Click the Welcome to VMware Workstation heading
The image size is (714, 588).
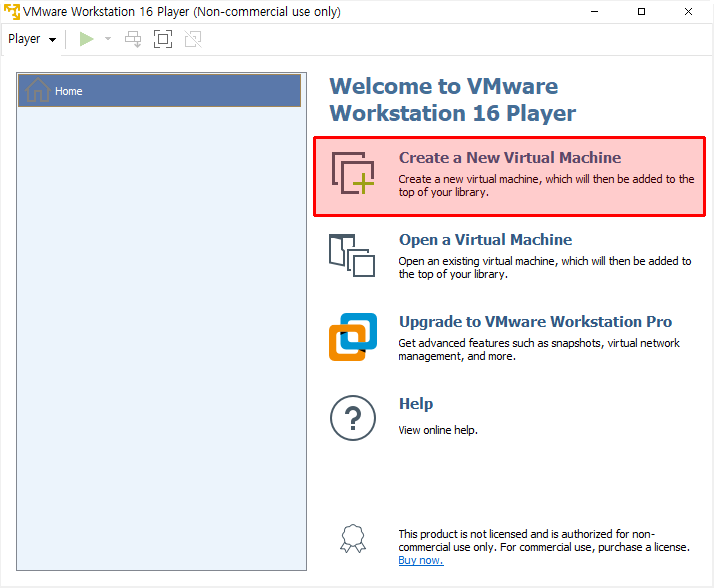coord(453,100)
